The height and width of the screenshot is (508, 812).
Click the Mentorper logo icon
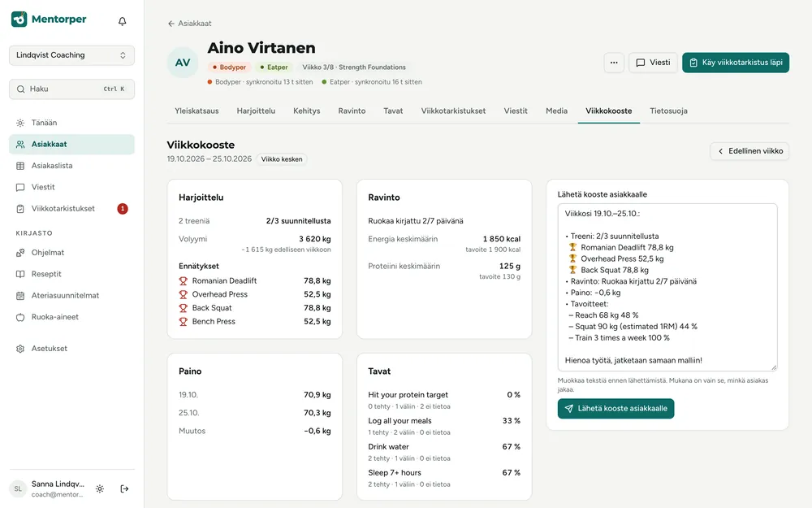19,20
